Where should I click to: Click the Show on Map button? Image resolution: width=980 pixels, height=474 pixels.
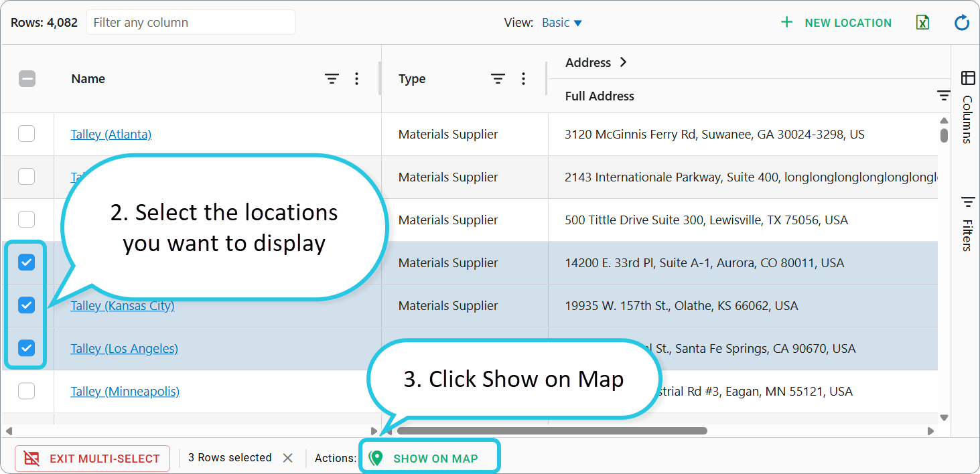pyautogui.click(x=430, y=458)
